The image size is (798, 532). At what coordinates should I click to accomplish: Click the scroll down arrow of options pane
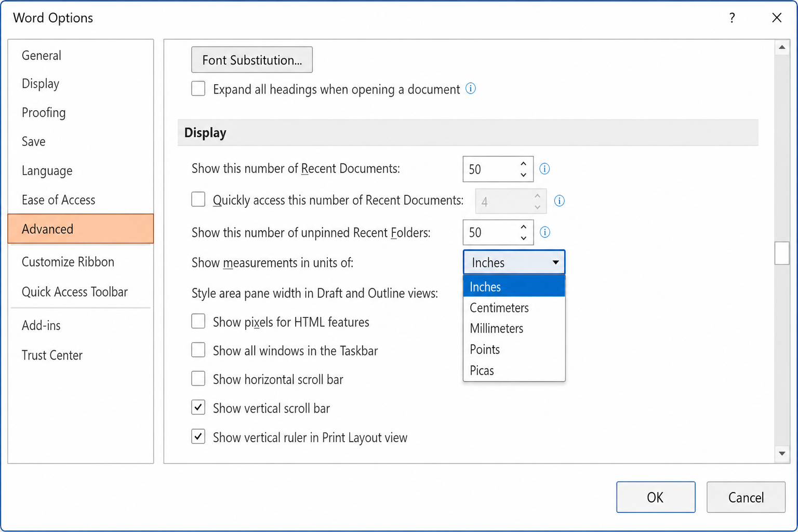coord(782,454)
